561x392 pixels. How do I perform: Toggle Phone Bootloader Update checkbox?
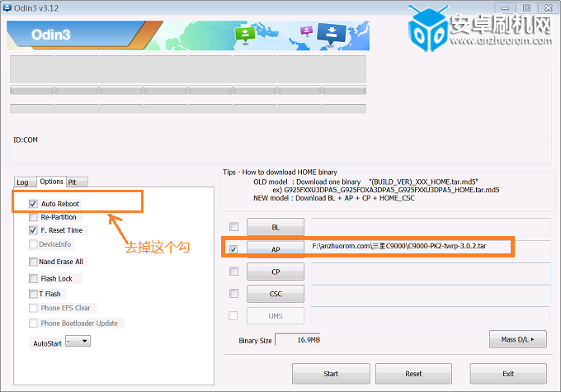tap(33, 324)
